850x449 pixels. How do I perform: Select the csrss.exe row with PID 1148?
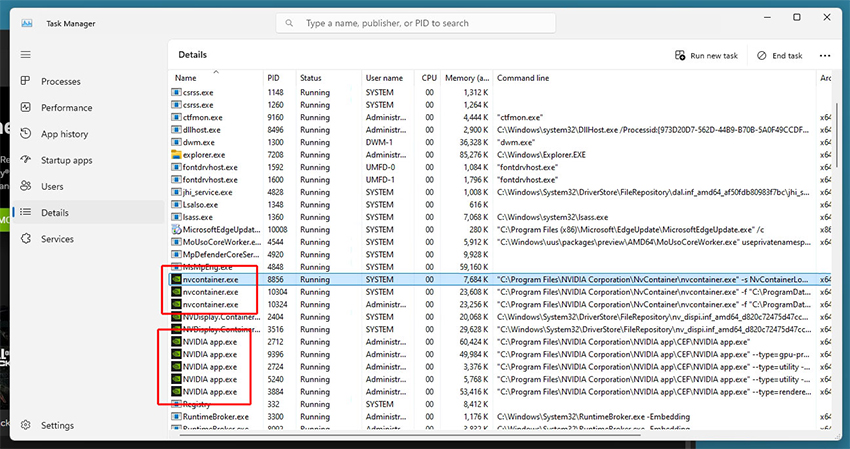(x=500, y=92)
